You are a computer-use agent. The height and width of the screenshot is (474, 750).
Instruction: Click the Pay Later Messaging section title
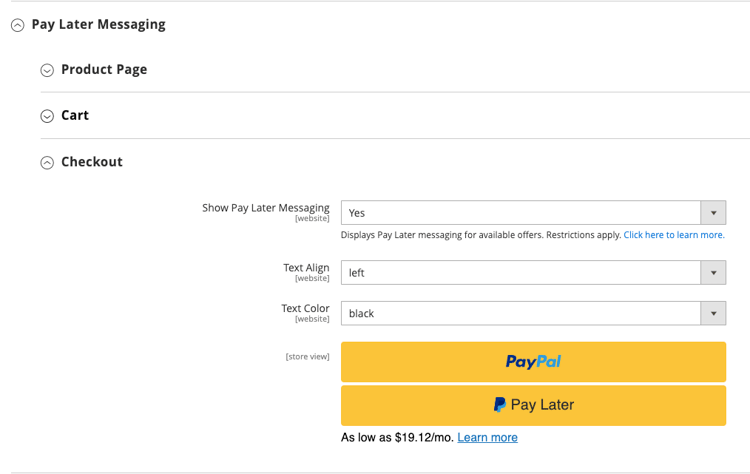(x=98, y=25)
